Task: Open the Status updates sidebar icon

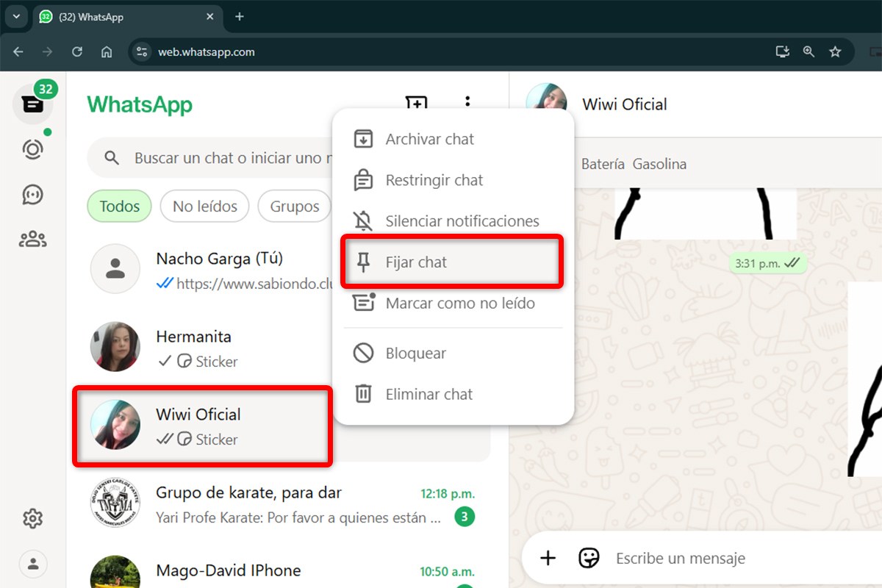Action: 33,149
